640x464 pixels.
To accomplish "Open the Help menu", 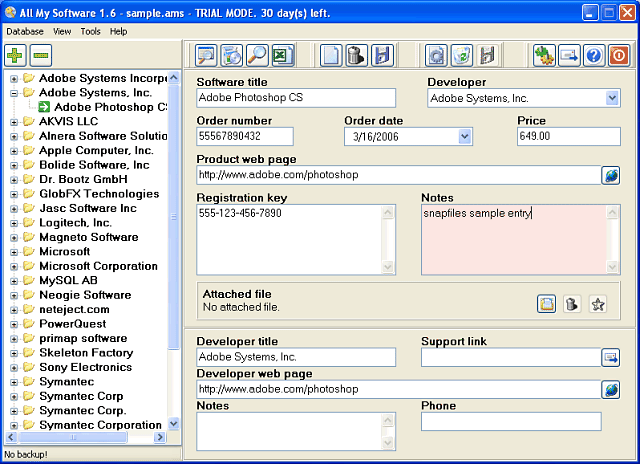I will point(118,31).
